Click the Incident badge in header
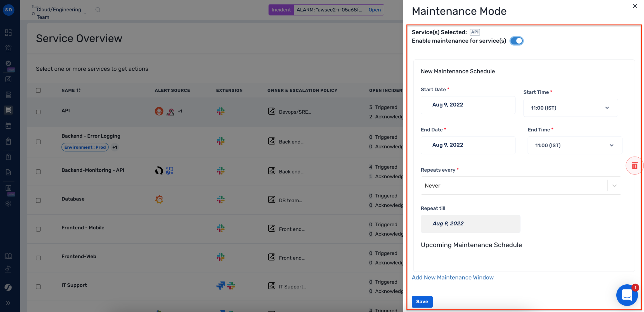Screen dimensions: 644x312 click(281, 10)
